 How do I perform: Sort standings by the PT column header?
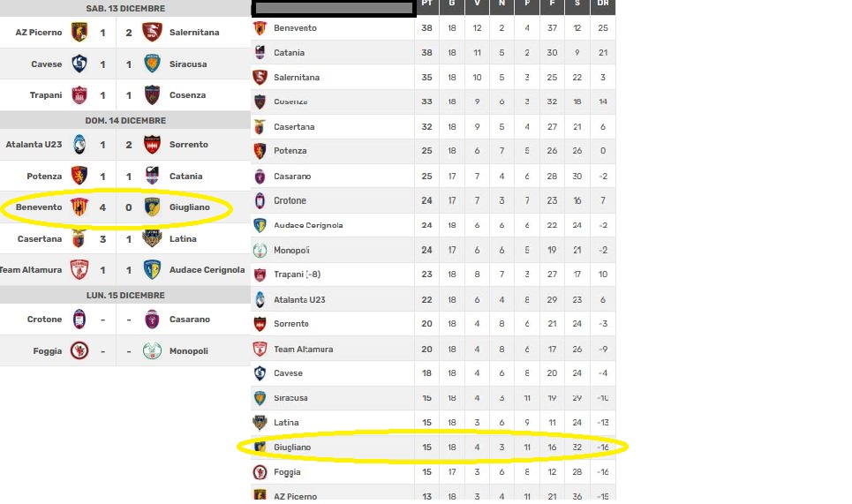(427, 4)
